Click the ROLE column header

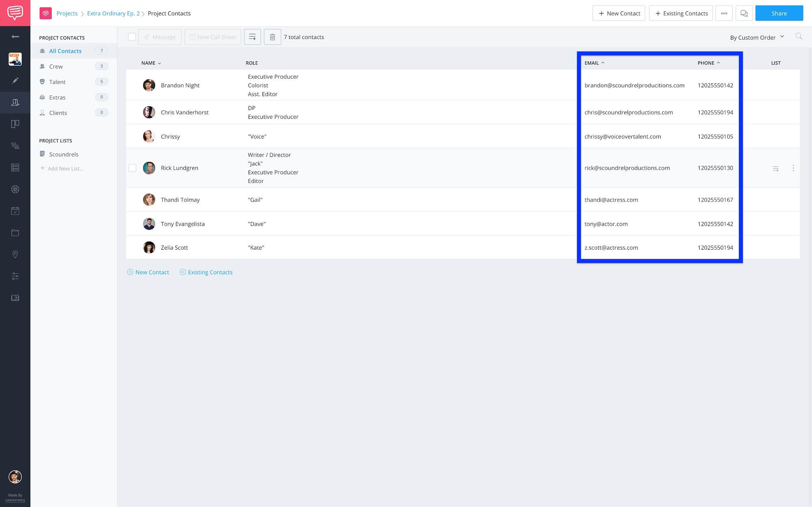tap(252, 63)
